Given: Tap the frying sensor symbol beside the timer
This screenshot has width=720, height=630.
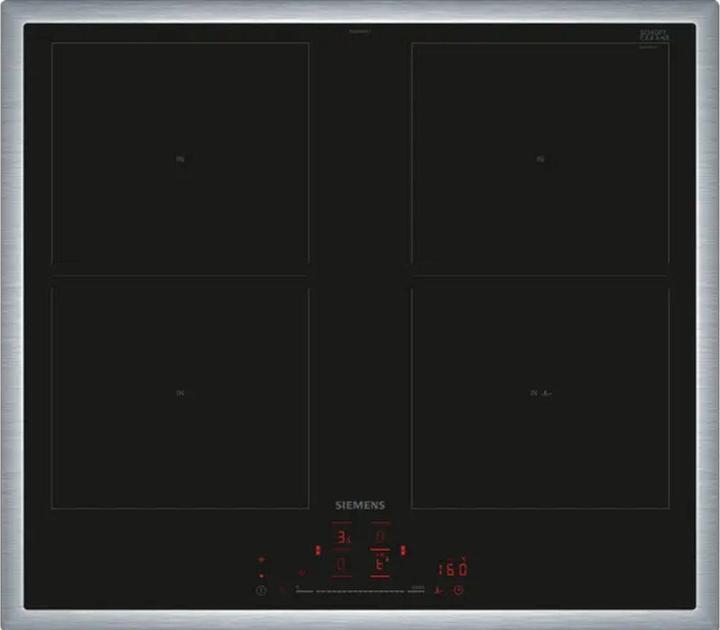Looking at the screenshot, I should (x=438, y=591).
